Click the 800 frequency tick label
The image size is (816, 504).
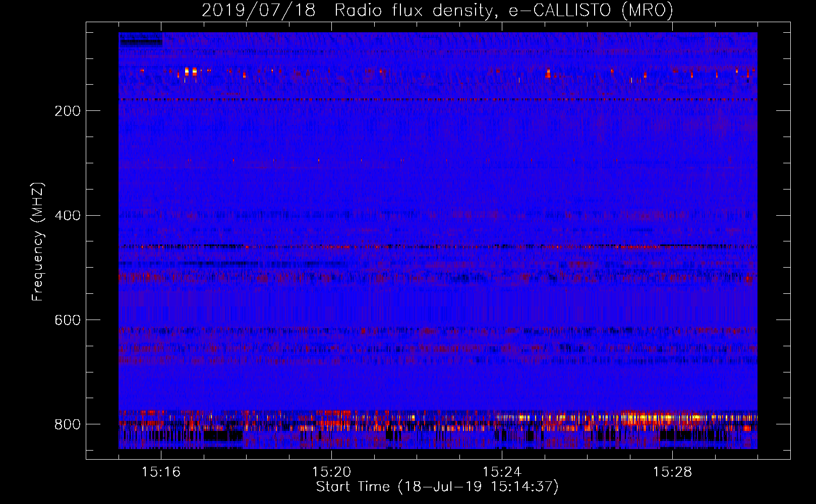(x=68, y=425)
